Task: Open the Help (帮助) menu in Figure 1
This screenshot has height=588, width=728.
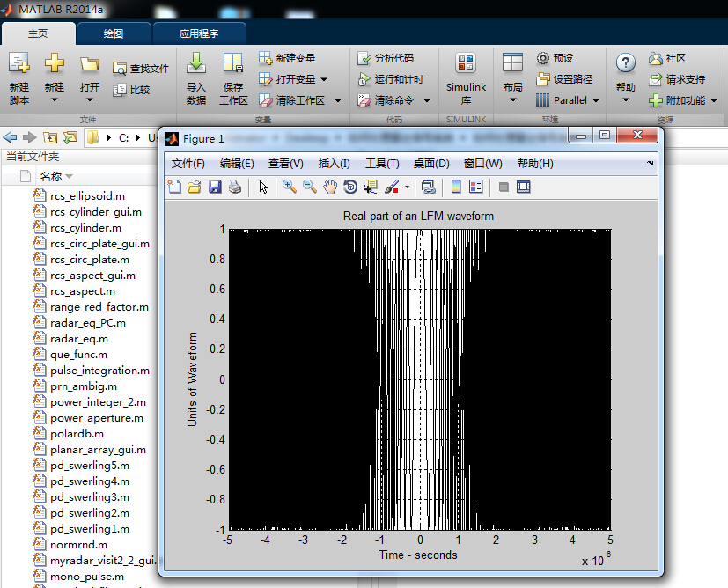Action: (x=535, y=164)
